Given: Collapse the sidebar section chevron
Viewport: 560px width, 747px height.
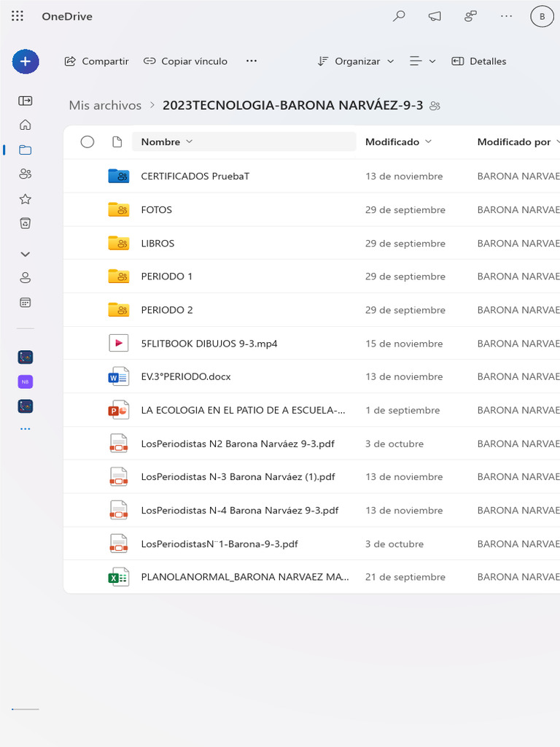Looking at the screenshot, I should 26,255.
